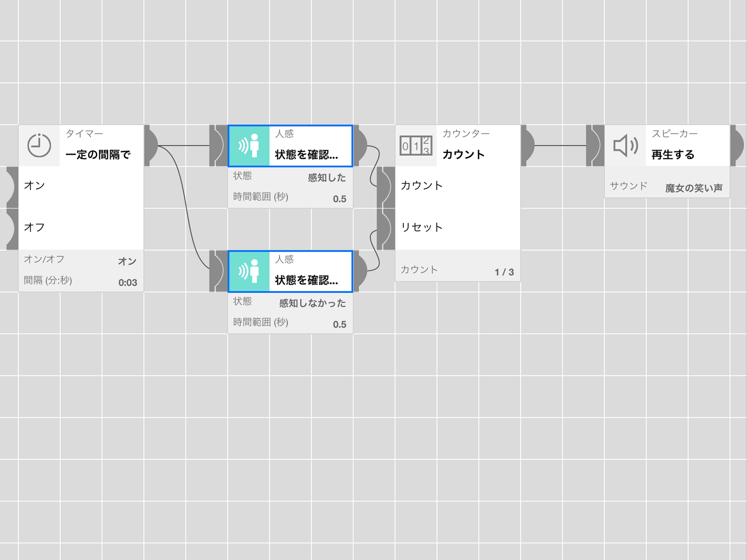
Task: Click the lower motion sensor person icon
Action: 249,271
